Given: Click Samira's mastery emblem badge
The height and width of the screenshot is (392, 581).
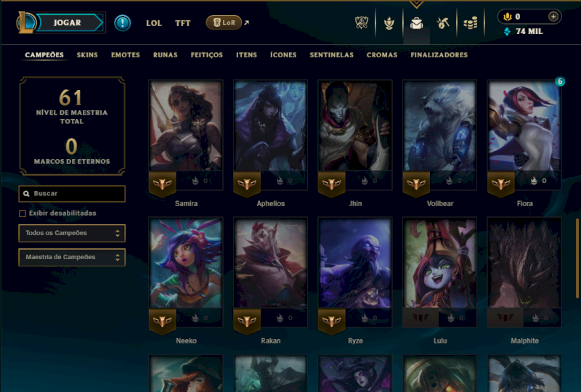Looking at the screenshot, I should [162, 184].
